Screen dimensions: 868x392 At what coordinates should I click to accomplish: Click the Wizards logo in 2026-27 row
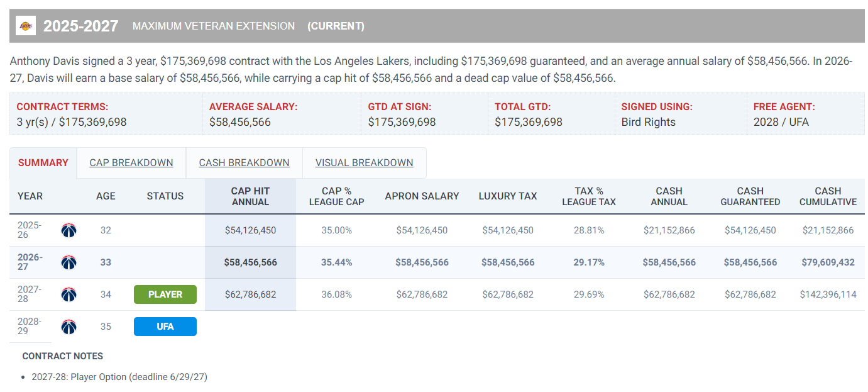pos(69,262)
